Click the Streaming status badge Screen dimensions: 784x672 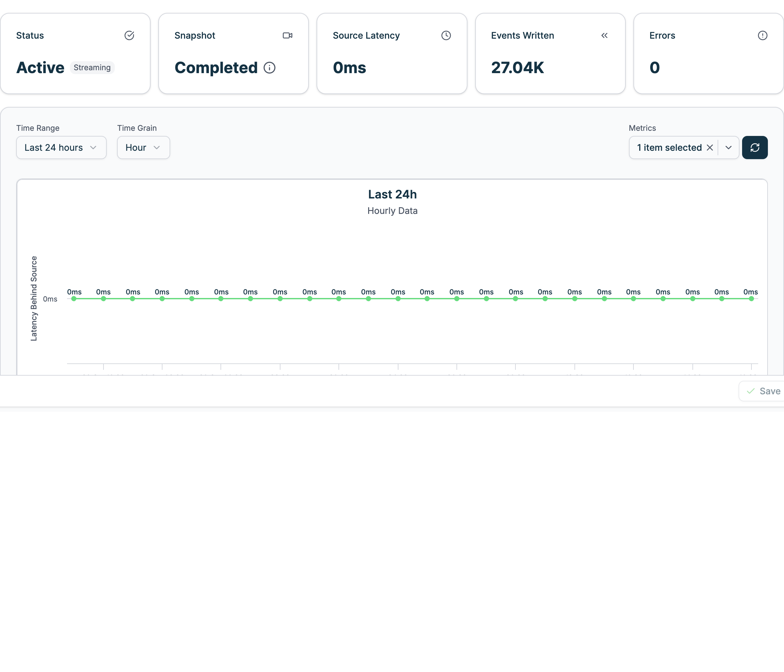92,68
